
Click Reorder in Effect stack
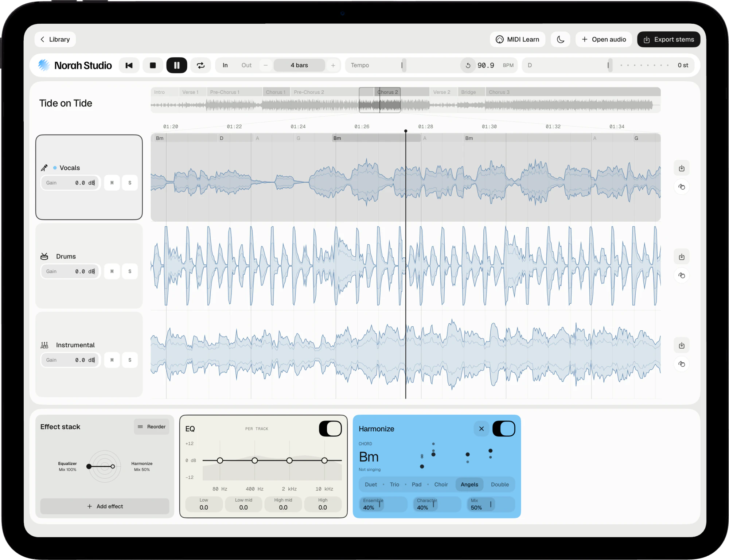click(152, 427)
